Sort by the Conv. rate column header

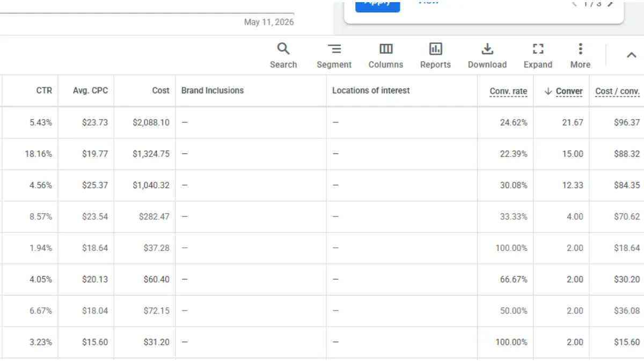508,91
